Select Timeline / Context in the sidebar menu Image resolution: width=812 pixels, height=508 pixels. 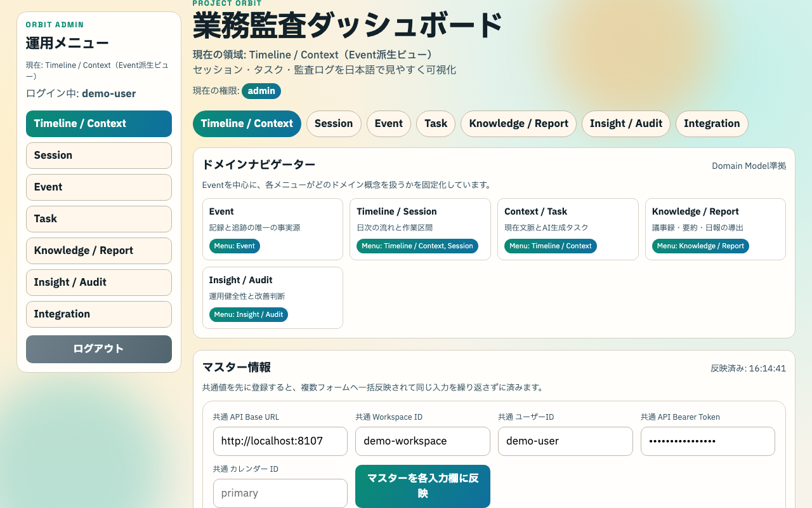[x=99, y=124]
